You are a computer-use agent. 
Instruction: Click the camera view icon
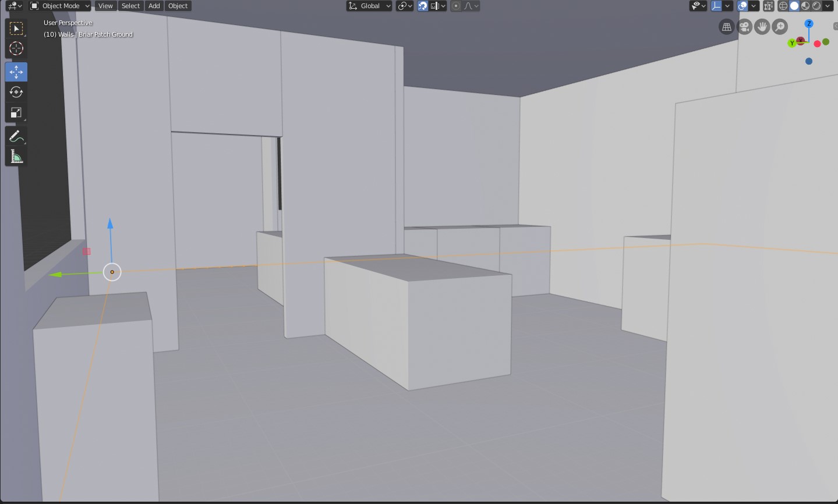tap(744, 27)
